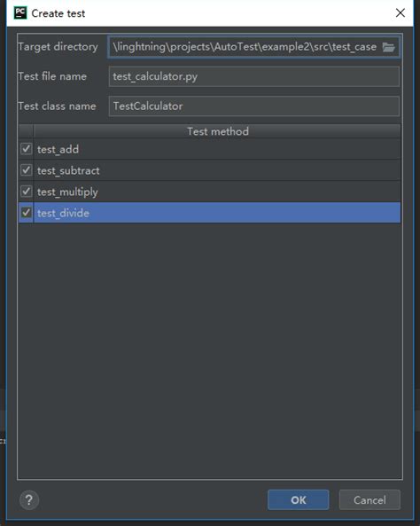Screen dimensions: 420x526
Task: Click the empty area below the method list
Action: 209,350
